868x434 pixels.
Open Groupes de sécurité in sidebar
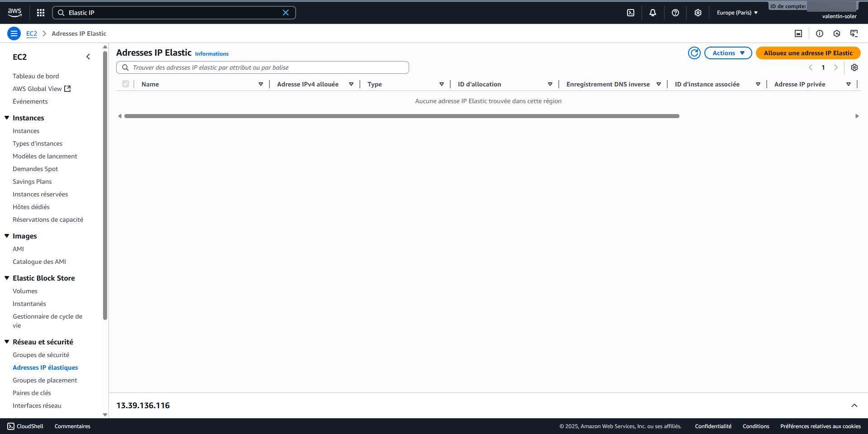[41, 355]
